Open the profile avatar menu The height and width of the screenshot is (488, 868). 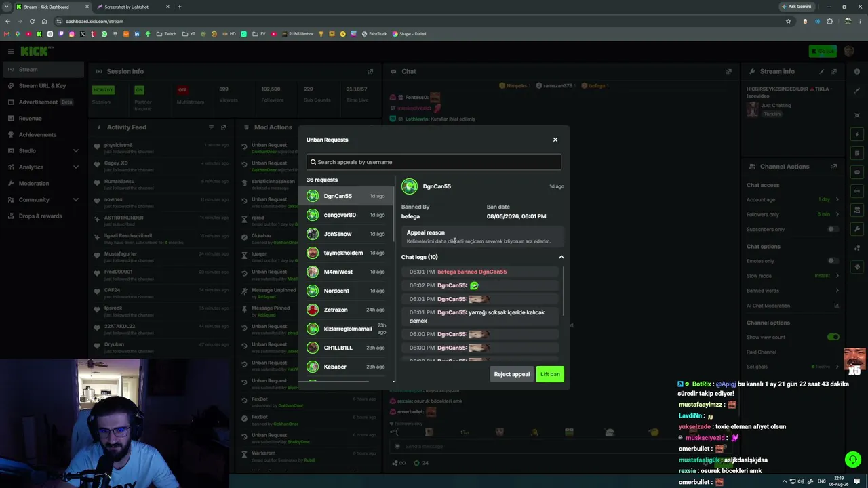tap(849, 51)
